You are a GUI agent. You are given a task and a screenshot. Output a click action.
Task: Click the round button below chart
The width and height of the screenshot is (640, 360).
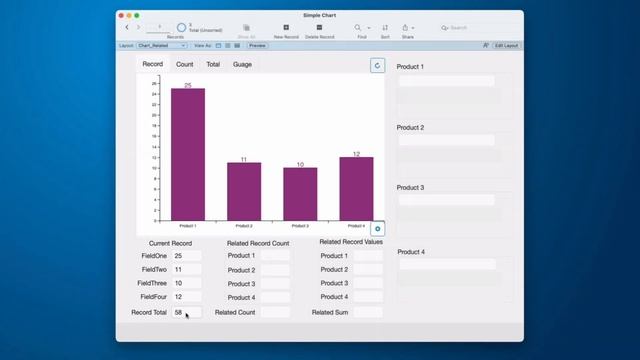[378, 229]
